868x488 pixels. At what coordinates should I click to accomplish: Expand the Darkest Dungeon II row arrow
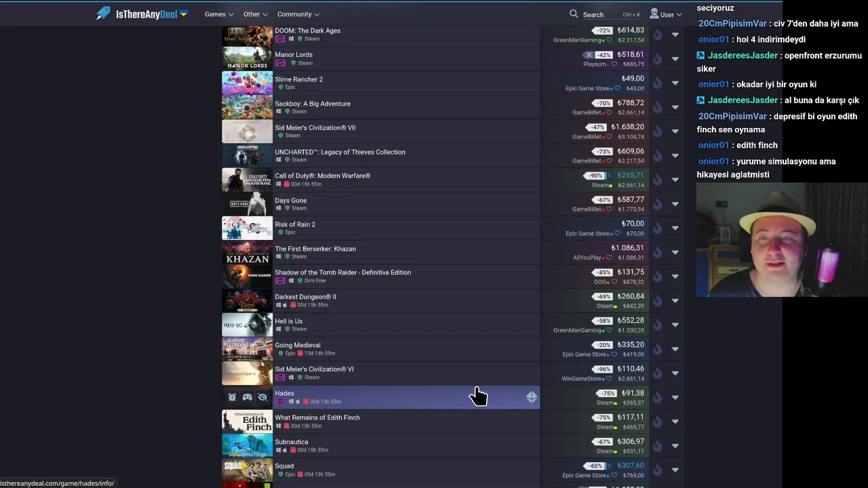[x=675, y=301]
